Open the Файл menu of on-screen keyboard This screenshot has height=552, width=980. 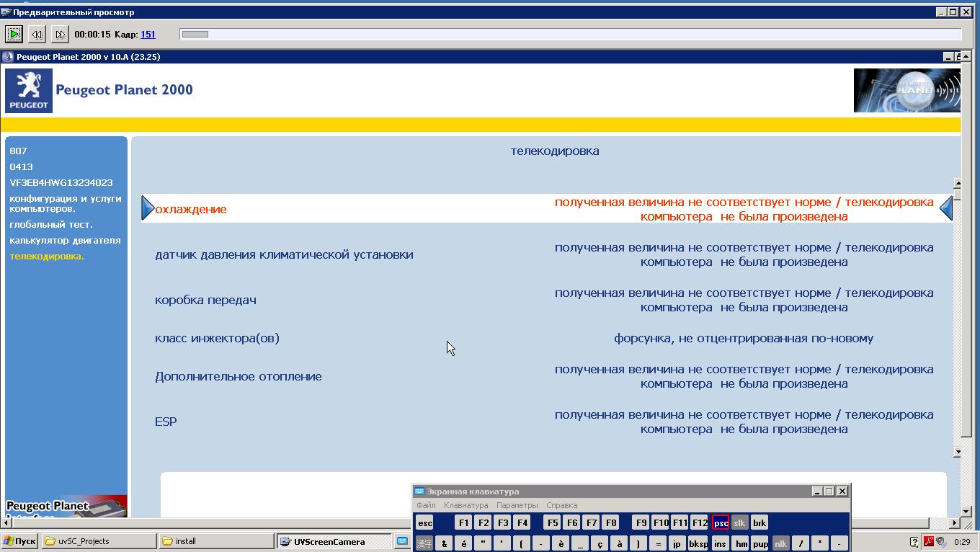pos(426,505)
